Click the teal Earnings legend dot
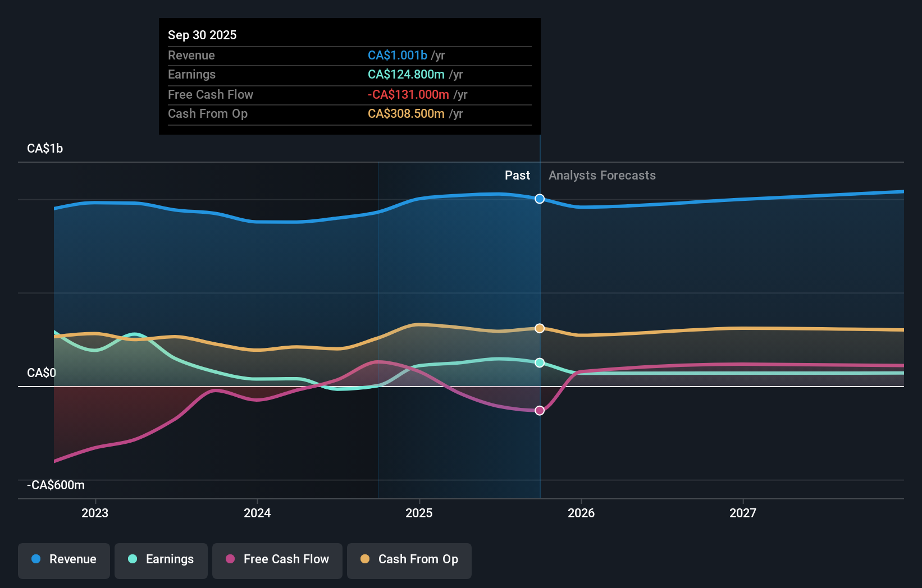Viewport: 922px width, 588px height. (x=131, y=559)
